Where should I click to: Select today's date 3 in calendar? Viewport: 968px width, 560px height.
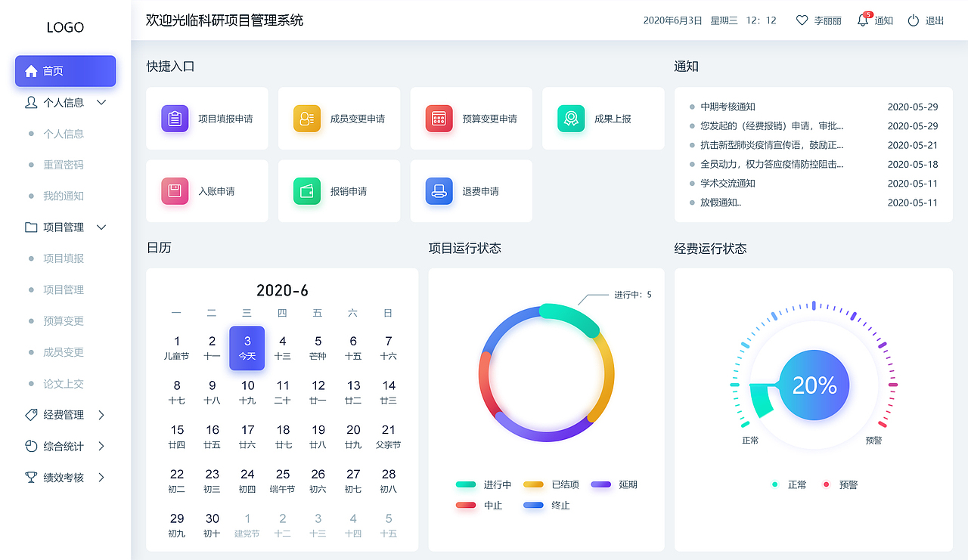(x=247, y=348)
